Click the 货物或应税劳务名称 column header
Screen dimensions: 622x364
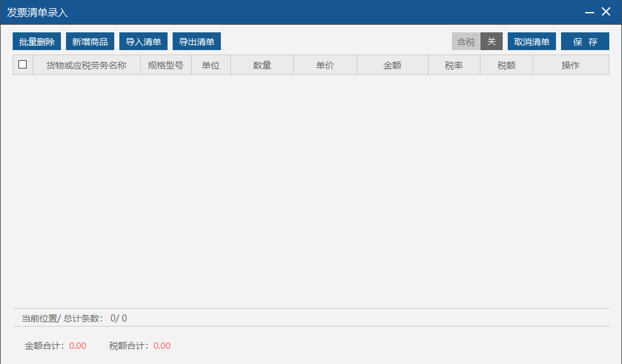coord(86,65)
